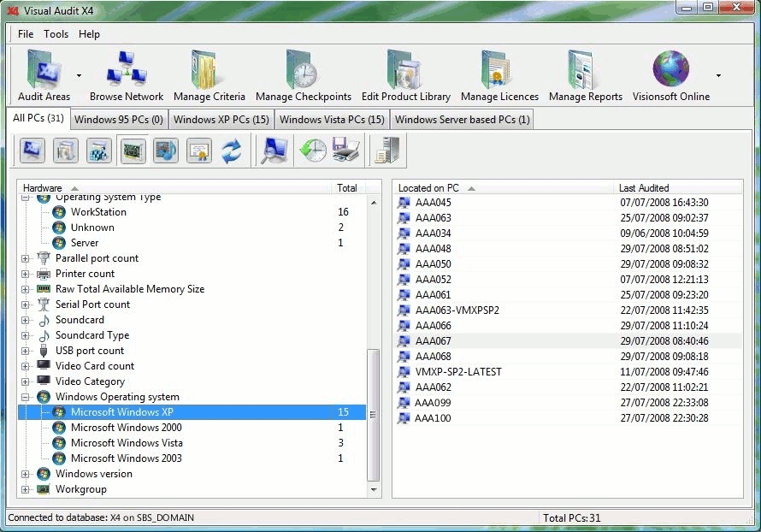The image size is (761, 532).
Task: Expand the Workgroup node
Action: coord(26,490)
